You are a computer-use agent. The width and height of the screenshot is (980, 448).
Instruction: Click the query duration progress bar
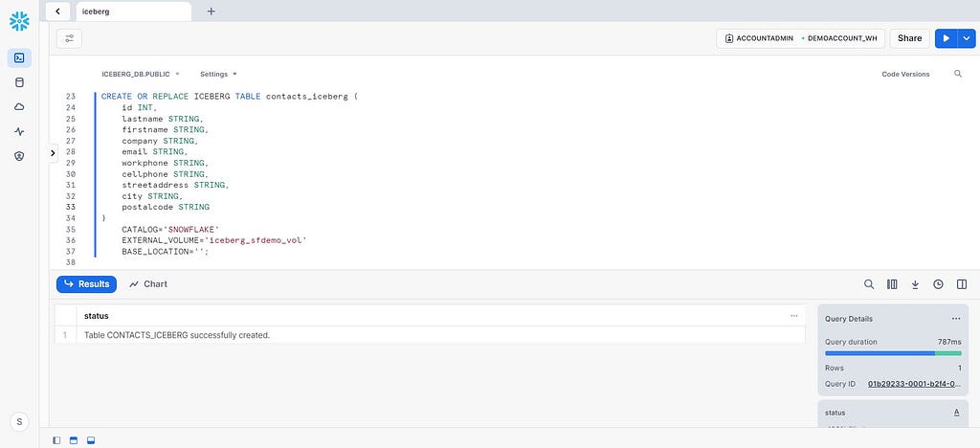893,353
